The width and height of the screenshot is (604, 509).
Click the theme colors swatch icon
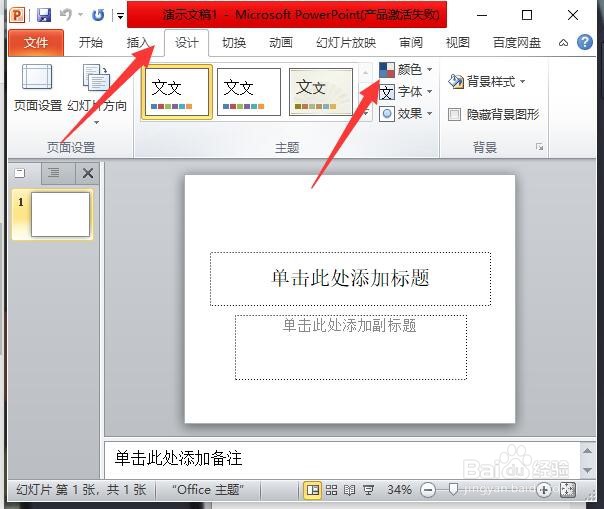[387, 70]
